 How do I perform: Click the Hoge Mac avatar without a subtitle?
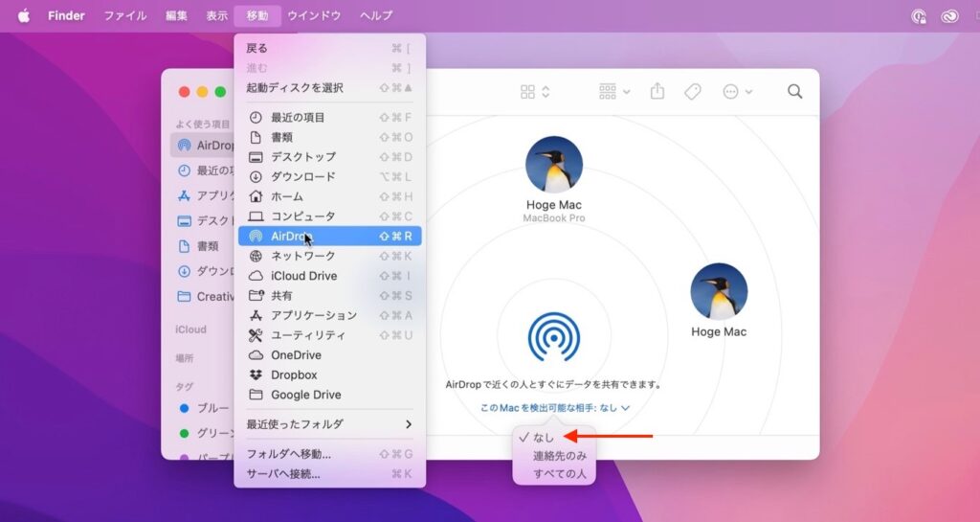point(719,292)
